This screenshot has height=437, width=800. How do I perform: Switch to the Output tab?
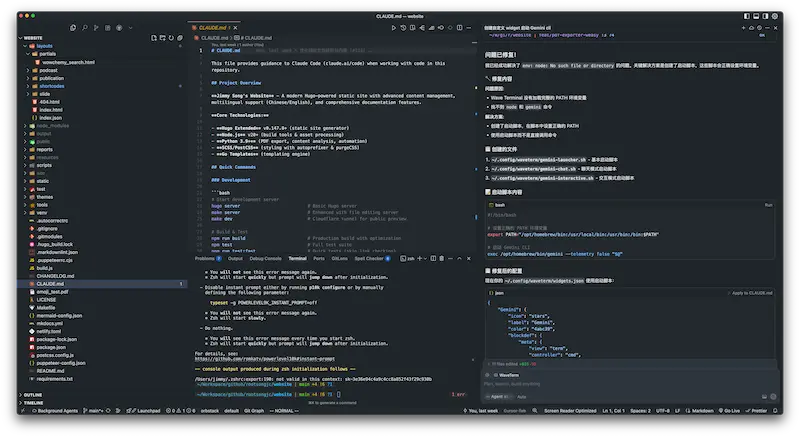[235, 259]
